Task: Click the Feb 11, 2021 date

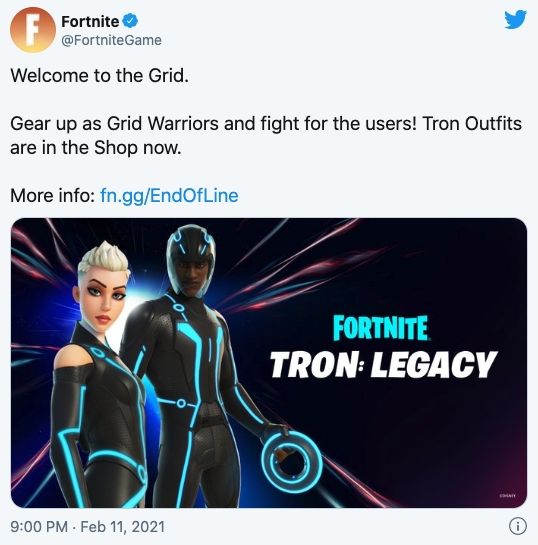Action: (x=122, y=527)
